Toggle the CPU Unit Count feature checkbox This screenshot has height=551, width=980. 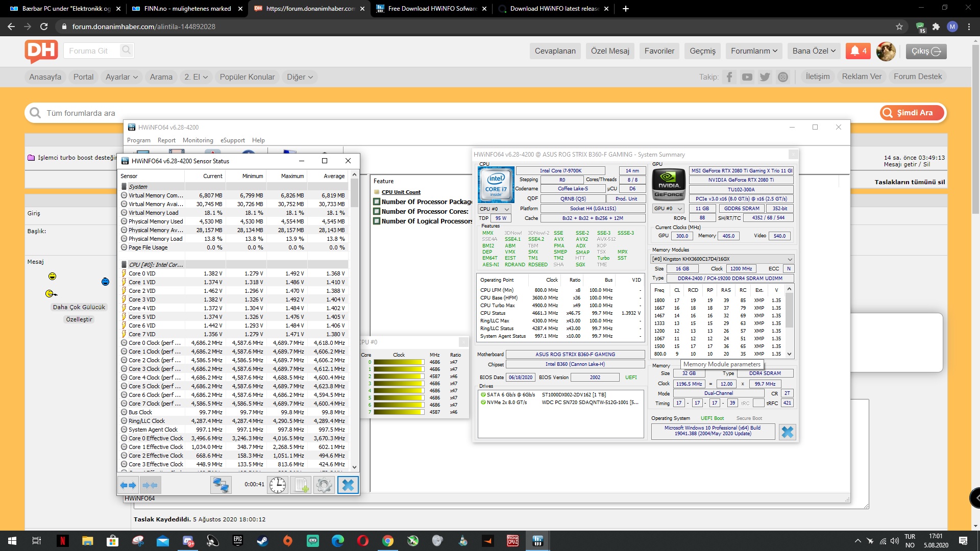(x=377, y=192)
